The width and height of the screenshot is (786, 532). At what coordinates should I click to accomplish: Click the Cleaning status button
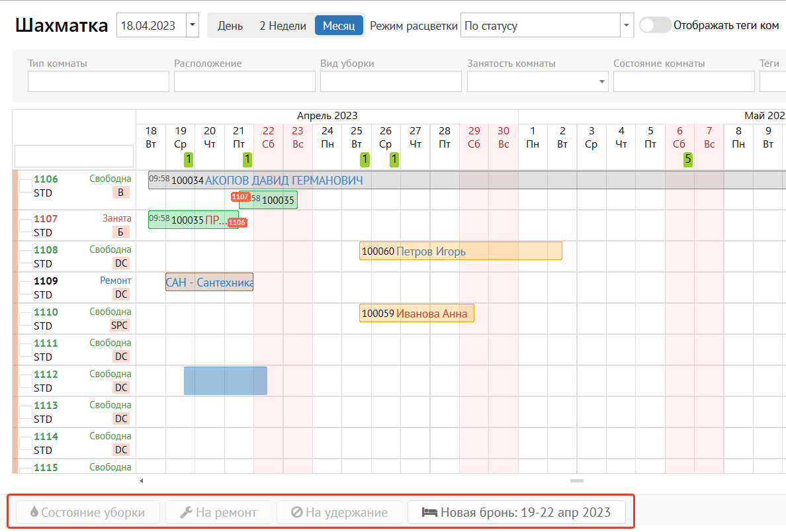pos(88,512)
